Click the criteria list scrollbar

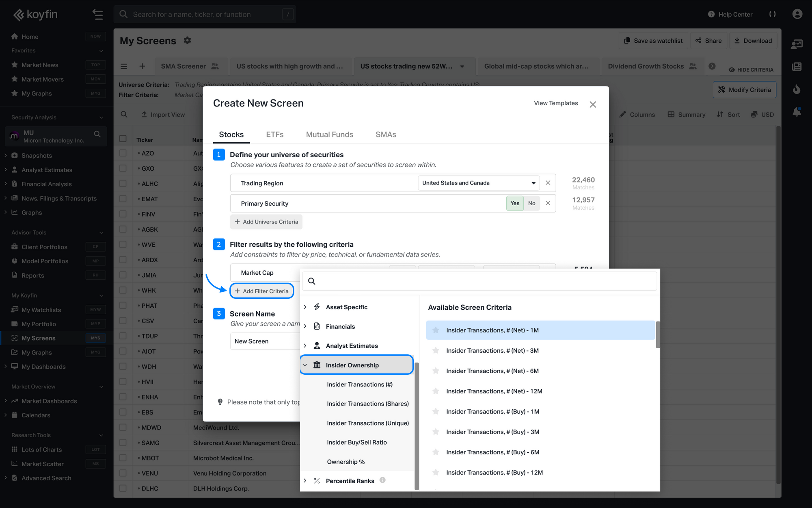(658, 334)
